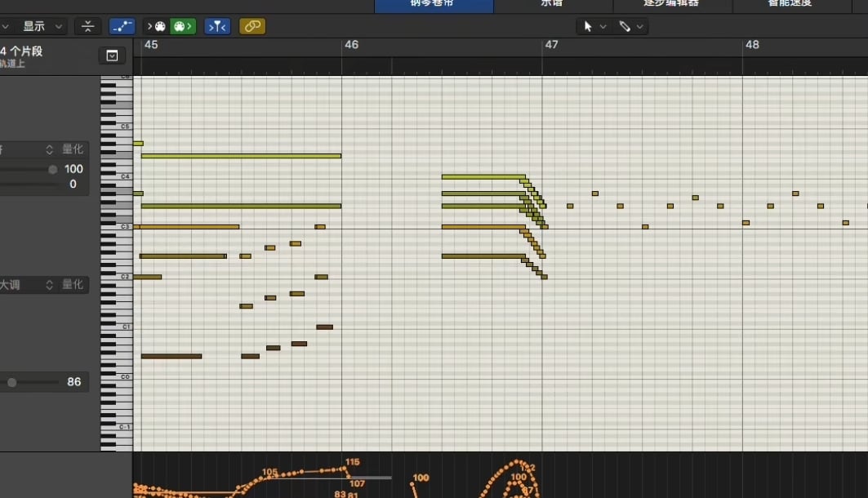Click the 4 个片段 region count text

pos(21,51)
